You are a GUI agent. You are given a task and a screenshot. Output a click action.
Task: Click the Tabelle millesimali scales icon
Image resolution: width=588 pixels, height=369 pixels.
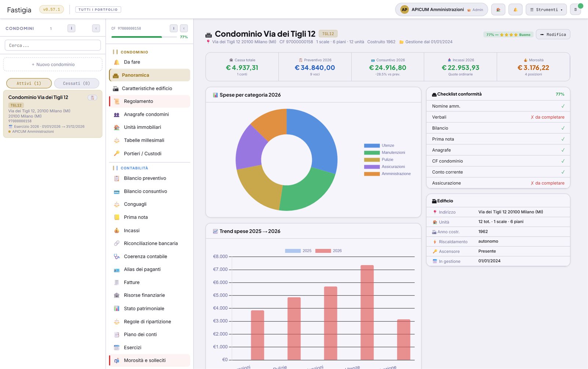click(x=116, y=141)
